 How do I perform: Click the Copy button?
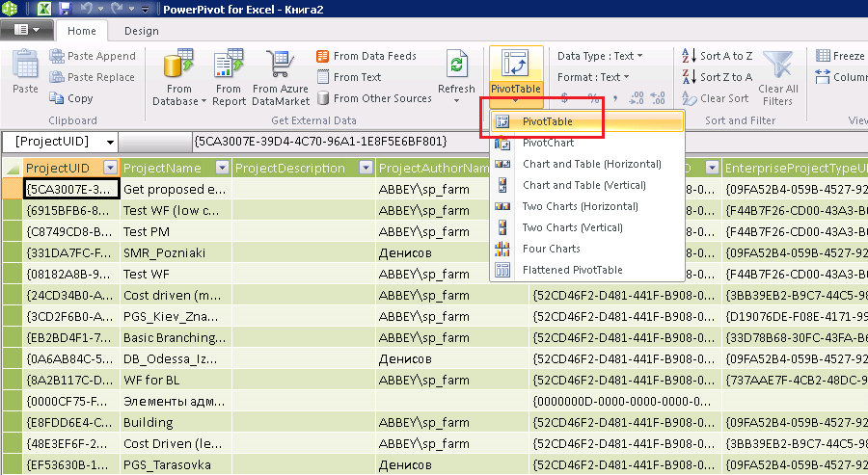[x=70, y=98]
